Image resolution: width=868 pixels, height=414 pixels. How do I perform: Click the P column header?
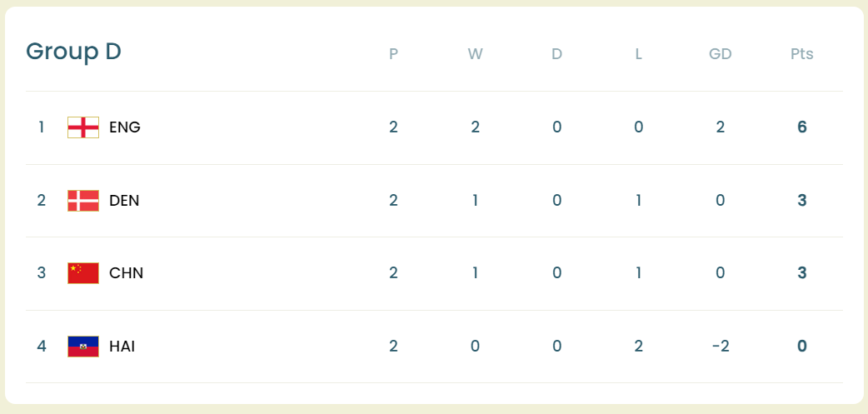(393, 55)
